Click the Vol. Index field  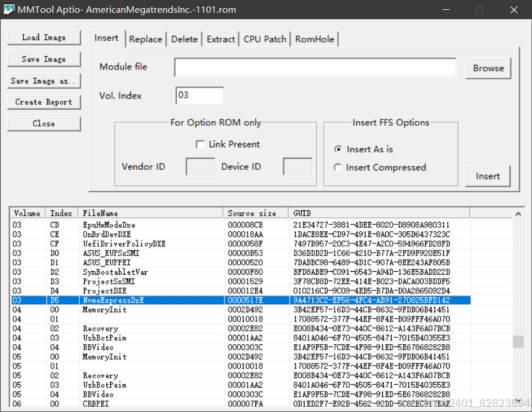[x=200, y=96]
